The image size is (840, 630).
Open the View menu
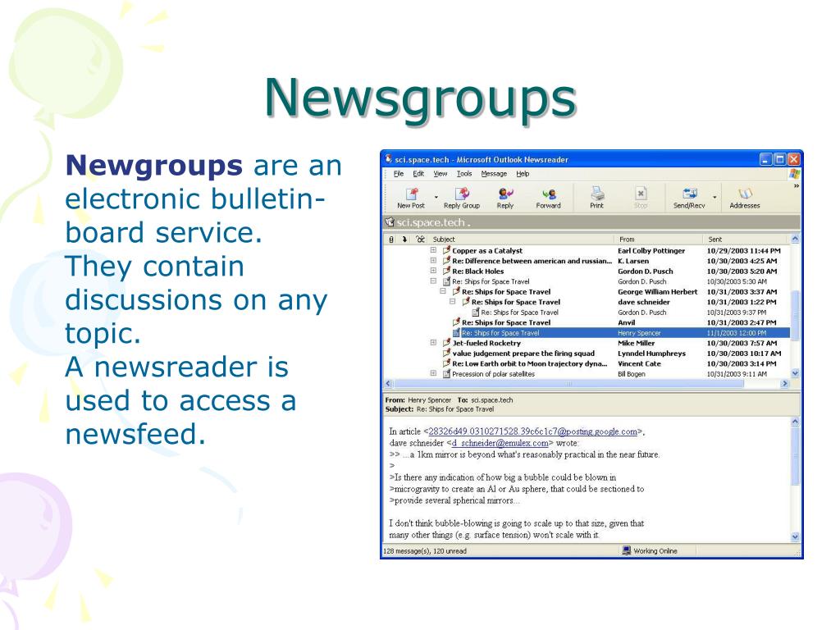(x=441, y=174)
